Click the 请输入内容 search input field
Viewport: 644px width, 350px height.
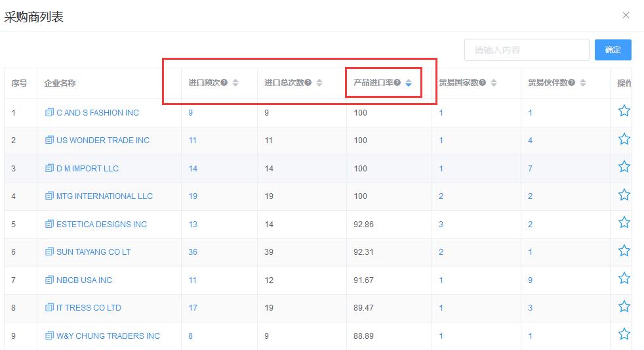[526, 50]
